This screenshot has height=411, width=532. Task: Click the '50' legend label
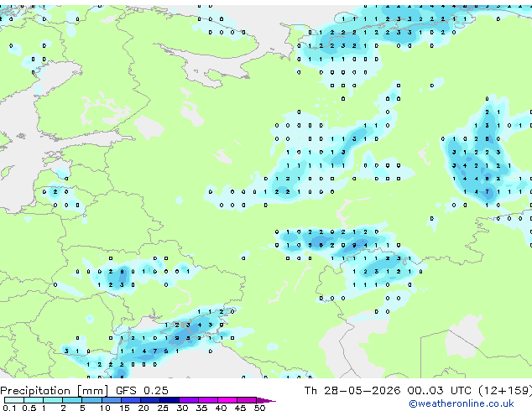259,408
